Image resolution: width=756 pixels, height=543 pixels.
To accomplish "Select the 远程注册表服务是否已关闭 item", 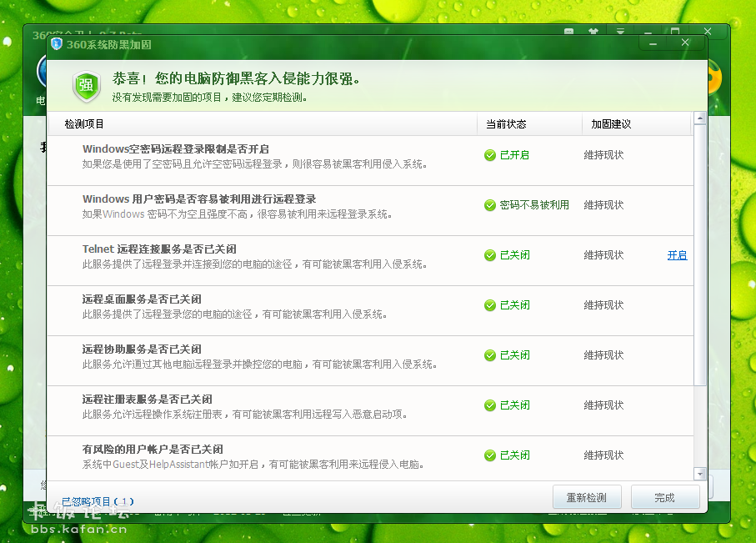I will click(x=370, y=410).
